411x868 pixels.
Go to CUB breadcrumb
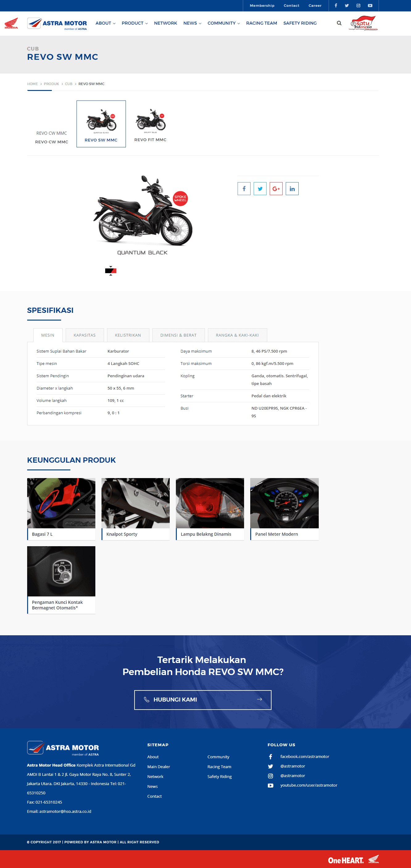point(68,84)
